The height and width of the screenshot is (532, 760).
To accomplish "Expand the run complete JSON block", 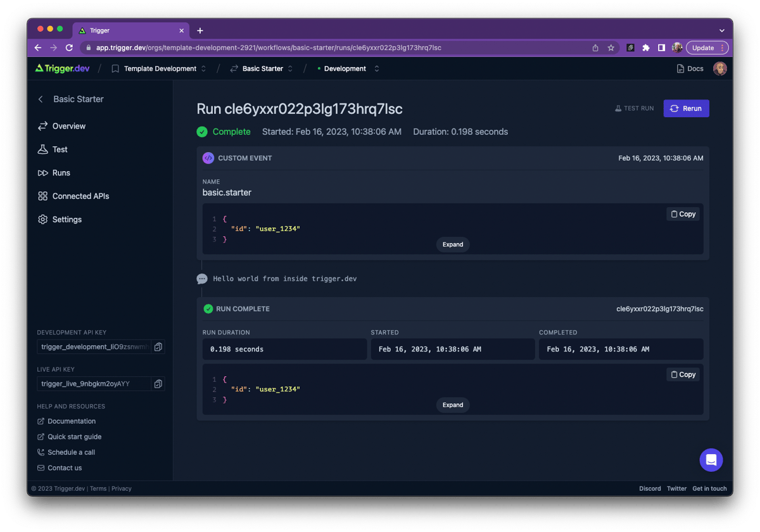I will [x=453, y=405].
